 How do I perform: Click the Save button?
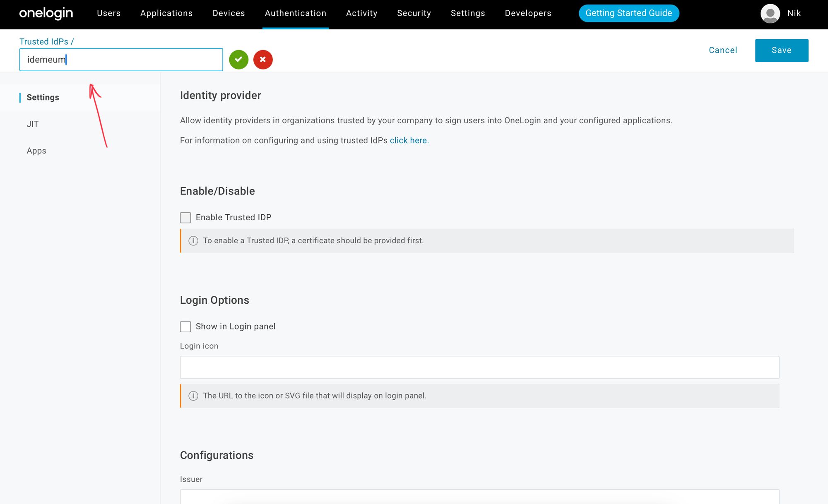click(782, 50)
